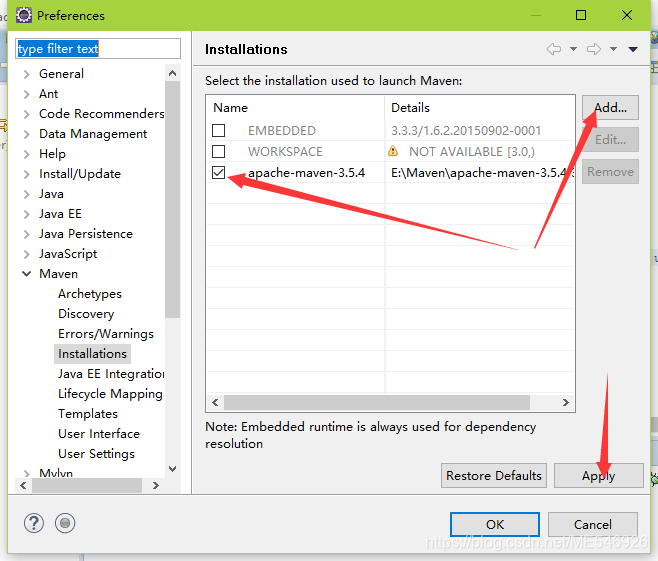This screenshot has width=658, height=561.
Task: Click the warning icon in the WORKSPACE row
Action: [x=393, y=151]
